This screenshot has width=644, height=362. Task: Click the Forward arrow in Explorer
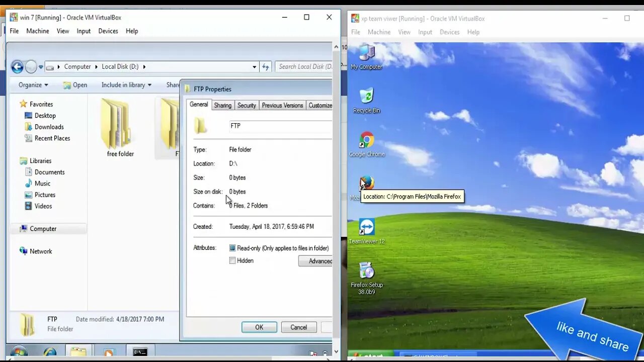click(31, 66)
